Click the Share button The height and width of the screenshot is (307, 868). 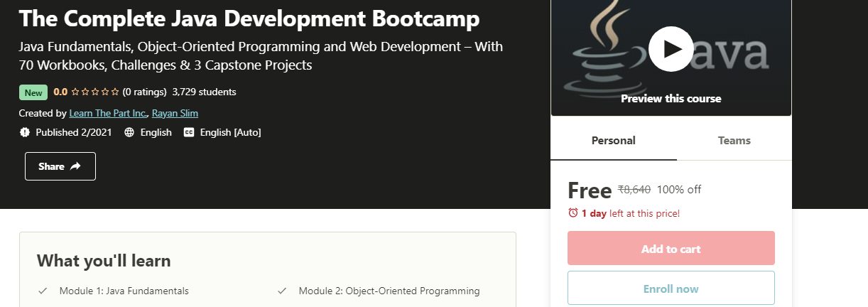(x=60, y=166)
